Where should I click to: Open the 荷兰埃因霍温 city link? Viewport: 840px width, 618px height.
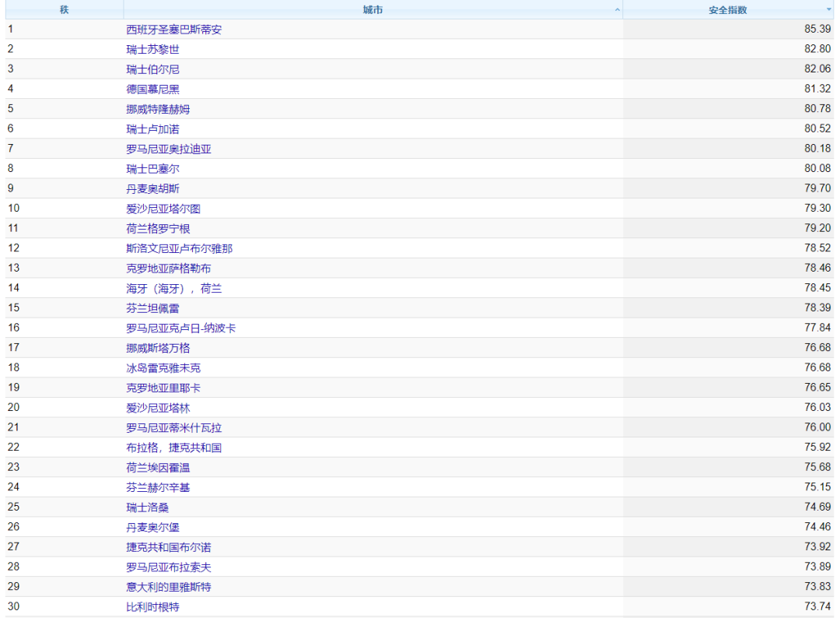(158, 467)
